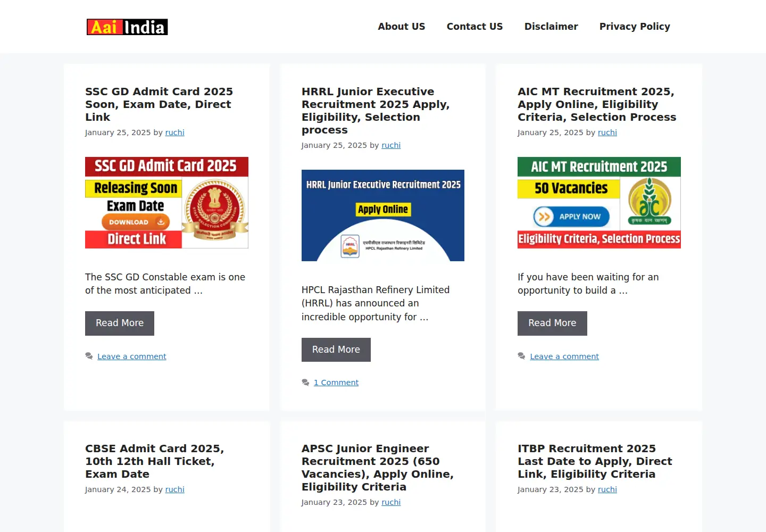Viewport: 766px width, 532px height.
Task: Open the AIC MT Recruitment 2025 headline
Action: (597, 104)
